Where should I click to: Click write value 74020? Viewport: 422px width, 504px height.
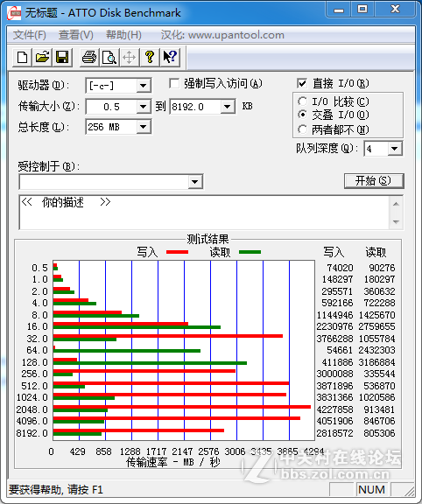(340, 268)
